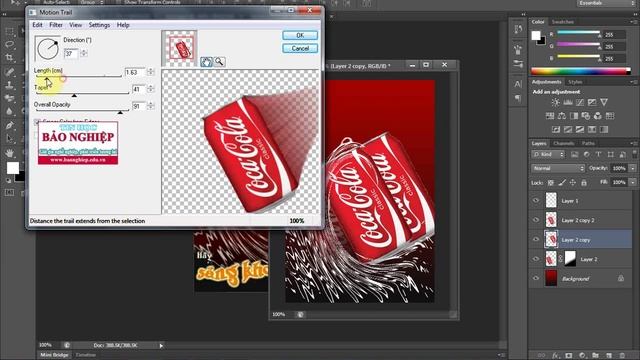
Task: Add a Brightness/Contrast adjustment
Action: pos(556,102)
